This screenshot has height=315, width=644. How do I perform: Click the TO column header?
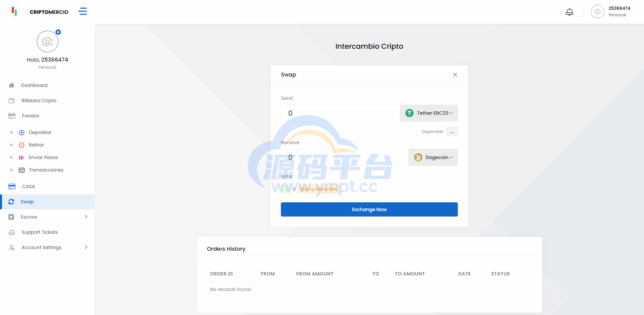click(x=376, y=274)
